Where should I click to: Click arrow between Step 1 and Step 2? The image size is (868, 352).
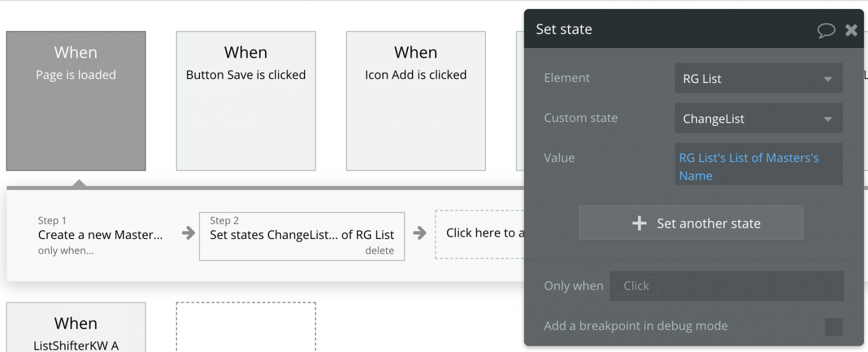[188, 233]
